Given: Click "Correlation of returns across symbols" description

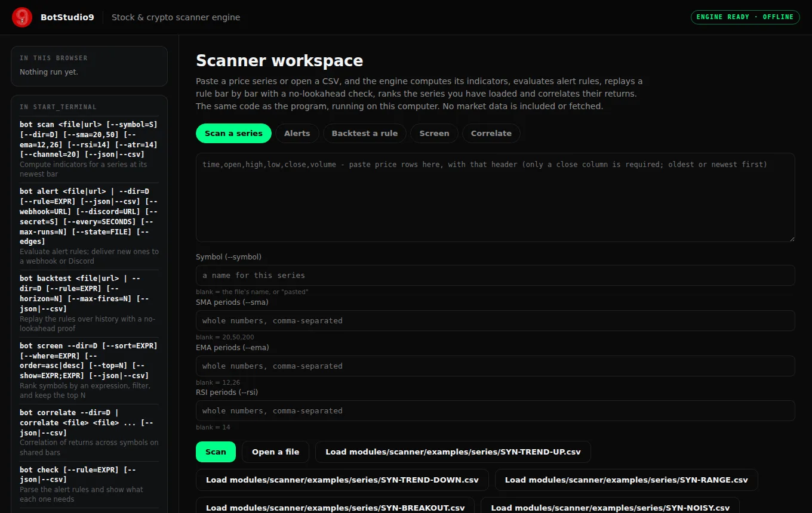Looking at the screenshot, I should pos(89,447).
